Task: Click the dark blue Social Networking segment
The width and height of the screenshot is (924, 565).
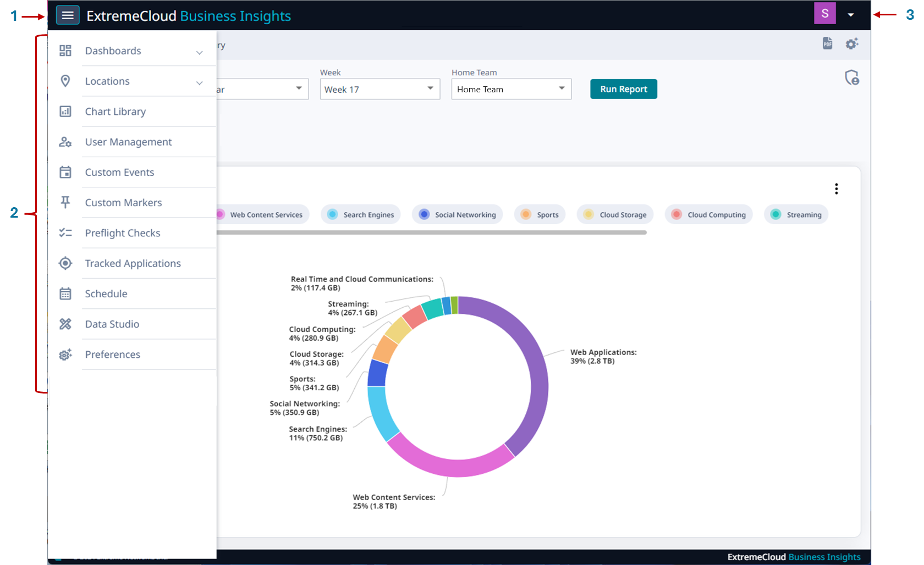Action: click(x=378, y=374)
